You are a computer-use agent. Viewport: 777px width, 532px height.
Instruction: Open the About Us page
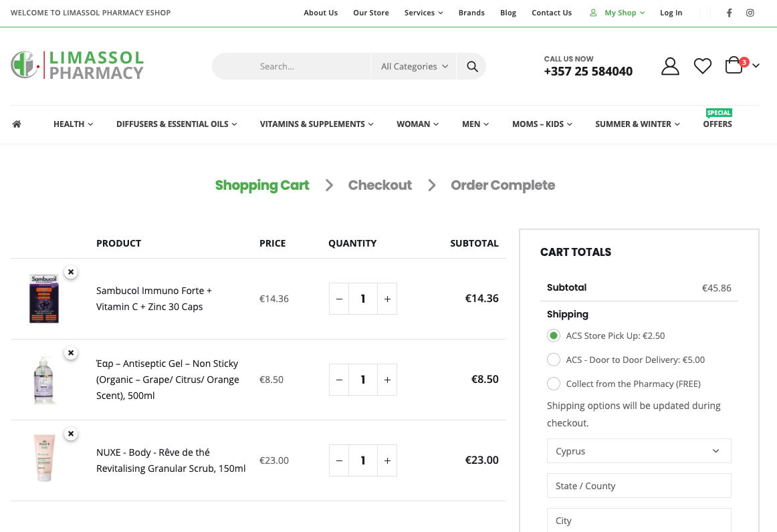(x=320, y=13)
